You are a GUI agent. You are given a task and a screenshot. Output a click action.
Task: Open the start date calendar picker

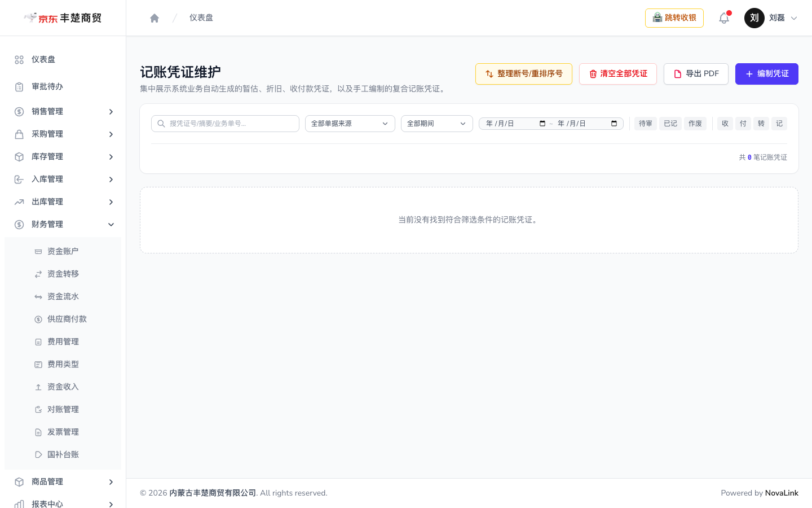click(542, 124)
